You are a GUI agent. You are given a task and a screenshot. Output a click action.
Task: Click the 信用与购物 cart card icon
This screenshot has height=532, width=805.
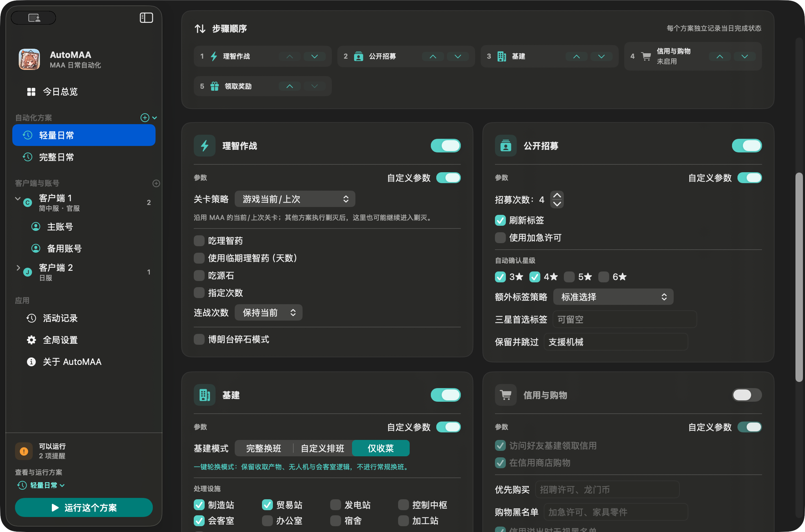(506, 395)
